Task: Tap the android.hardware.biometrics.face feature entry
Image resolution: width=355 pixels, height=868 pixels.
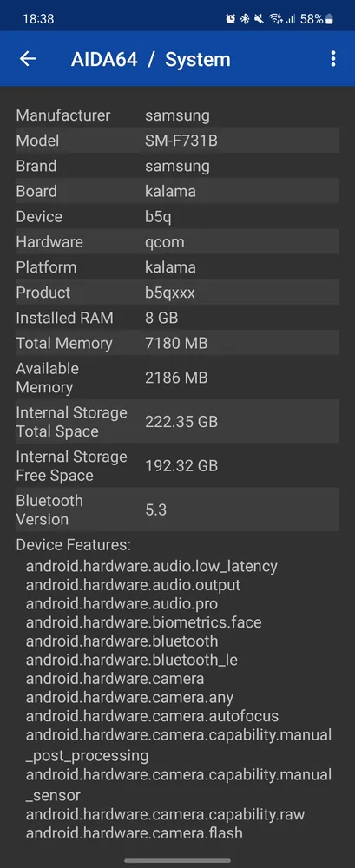Action: click(143, 622)
